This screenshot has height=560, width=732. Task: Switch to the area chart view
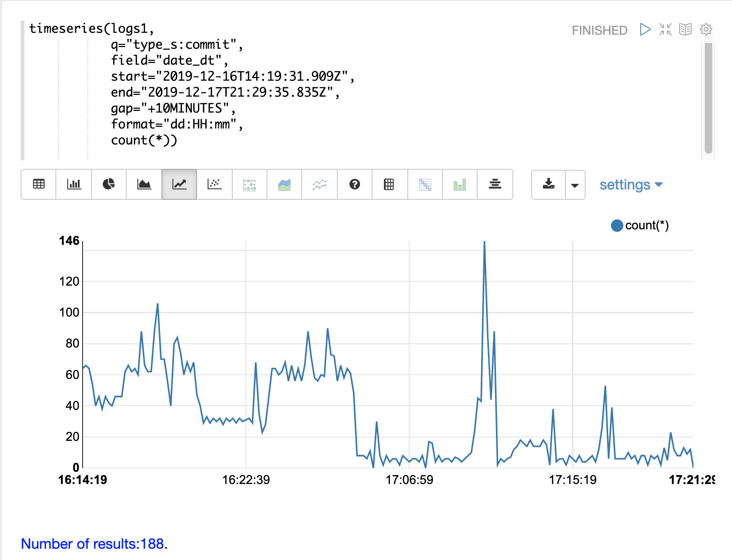tap(144, 184)
